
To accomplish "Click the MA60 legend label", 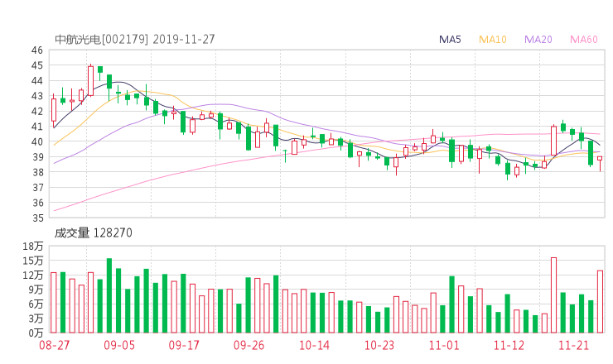I will click(584, 40).
